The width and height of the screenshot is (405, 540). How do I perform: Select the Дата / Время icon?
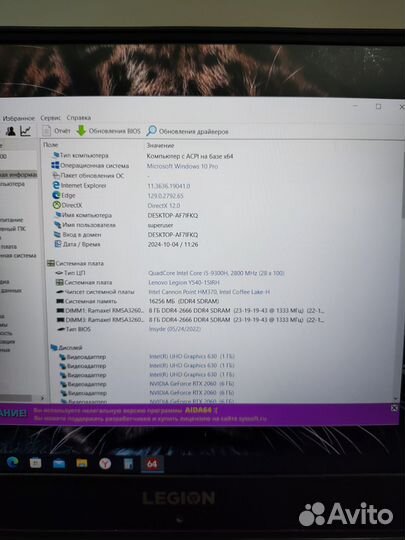tap(58, 244)
